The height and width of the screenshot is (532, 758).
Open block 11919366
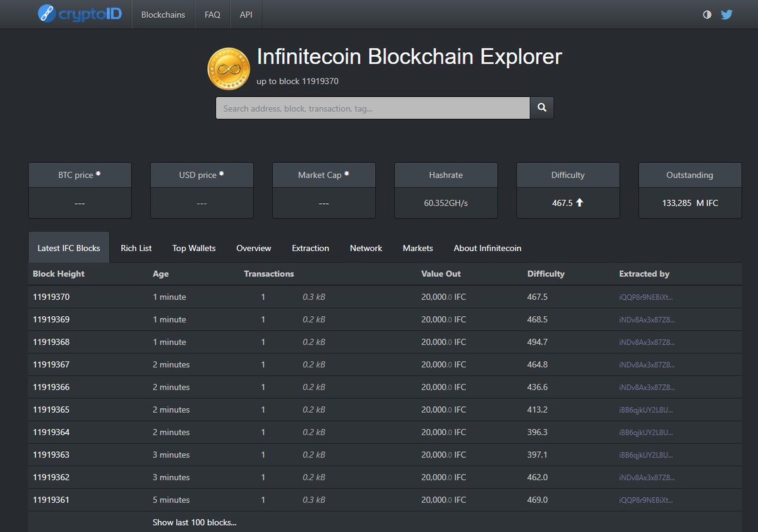[51, 387]
